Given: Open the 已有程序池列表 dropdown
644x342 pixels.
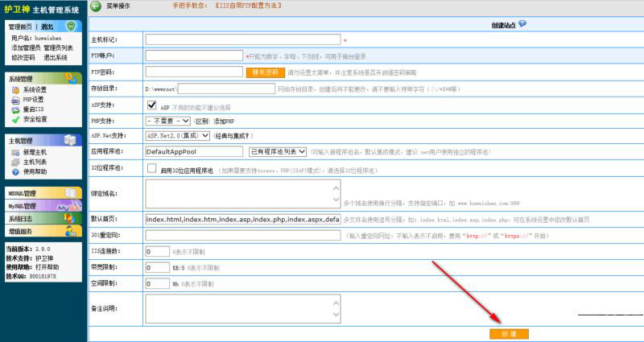Looking at the screenshot, I should [278, 151].
